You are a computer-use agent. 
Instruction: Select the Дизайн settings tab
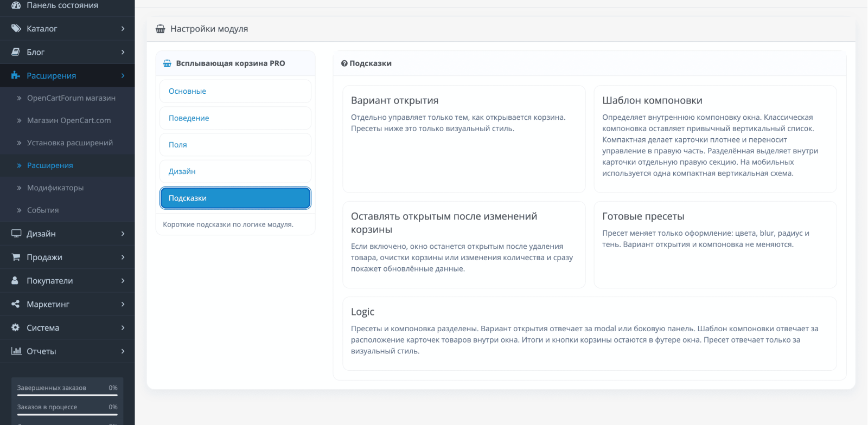click(x=235, y=171)
